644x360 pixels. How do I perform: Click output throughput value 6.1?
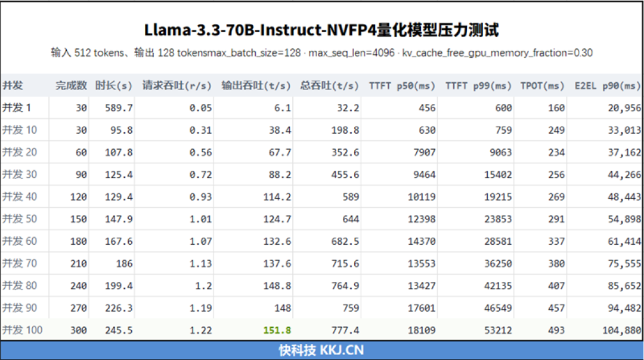[x=283, y=108]
